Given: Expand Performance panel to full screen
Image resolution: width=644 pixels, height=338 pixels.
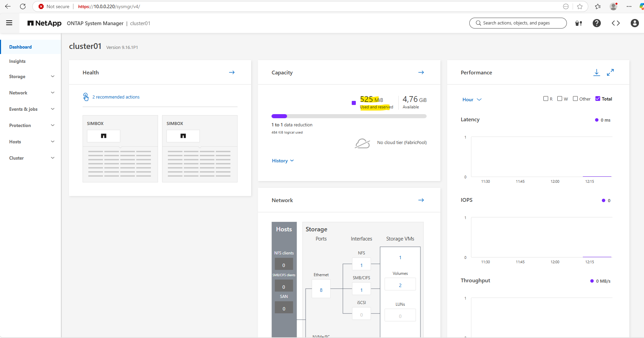Looking at the screenshot, I should click(610, 72).
